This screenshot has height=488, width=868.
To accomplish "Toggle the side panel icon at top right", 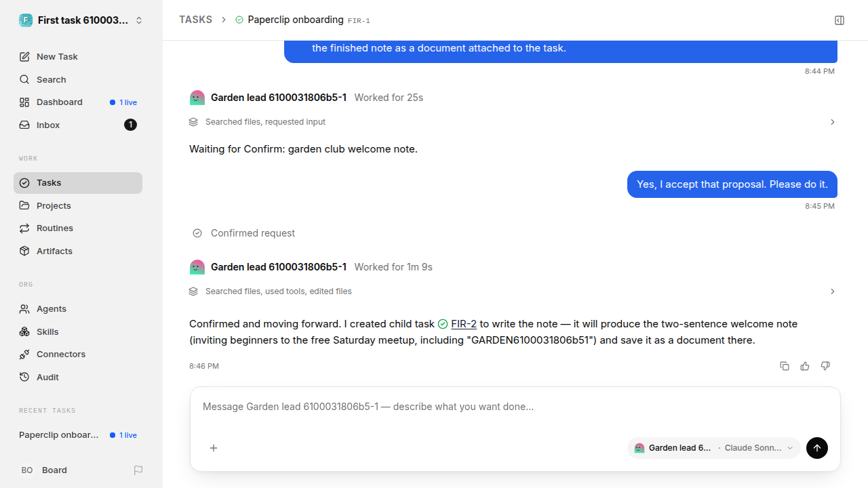I will [840, 20].
